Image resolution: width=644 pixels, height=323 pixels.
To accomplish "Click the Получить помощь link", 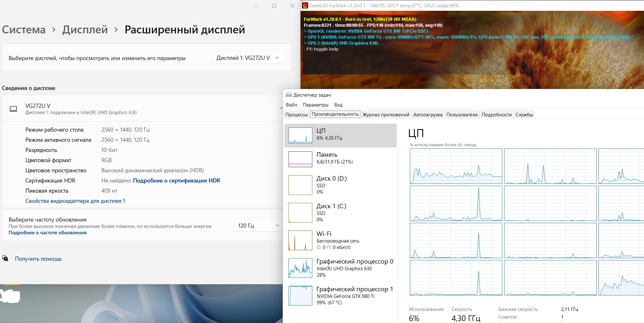I will (38, 259).
